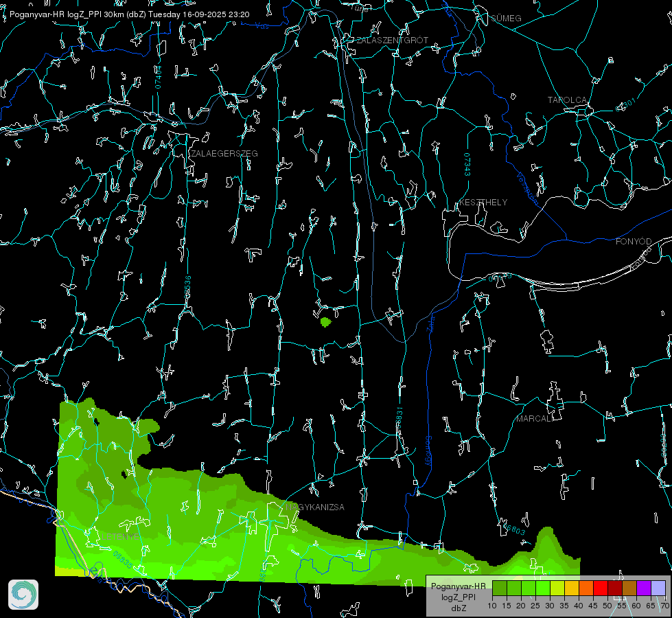Click the 50 value on legend scale
The width and height of the screenshot is (672, 618).
click(x=607, y=606)
